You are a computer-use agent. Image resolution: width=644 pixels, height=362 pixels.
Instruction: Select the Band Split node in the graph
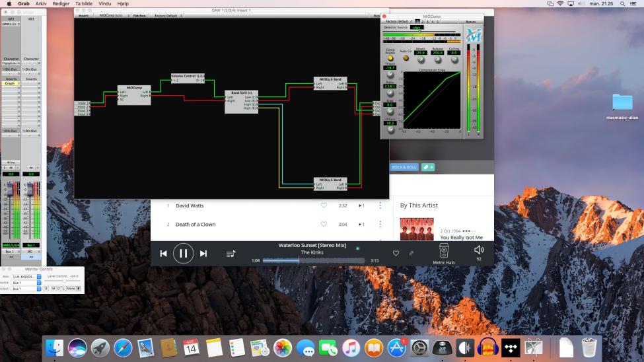click(242, 102)
